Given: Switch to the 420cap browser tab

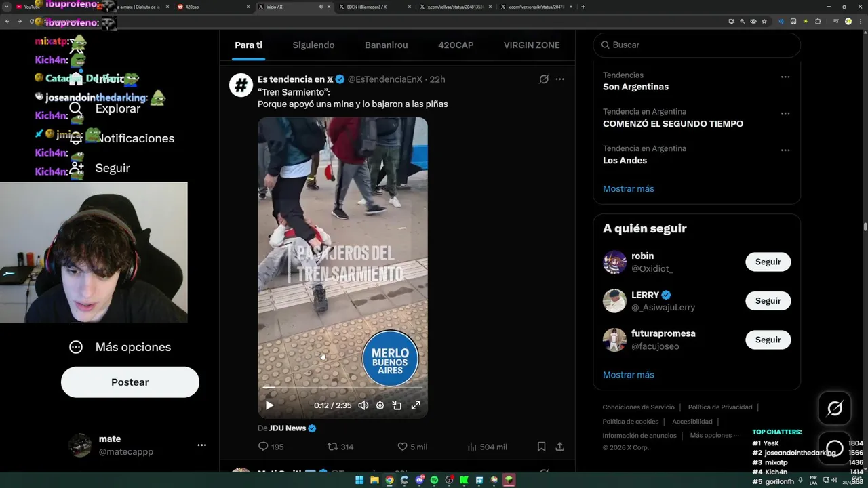Looking at the screenshot, I should click(213, 7).
